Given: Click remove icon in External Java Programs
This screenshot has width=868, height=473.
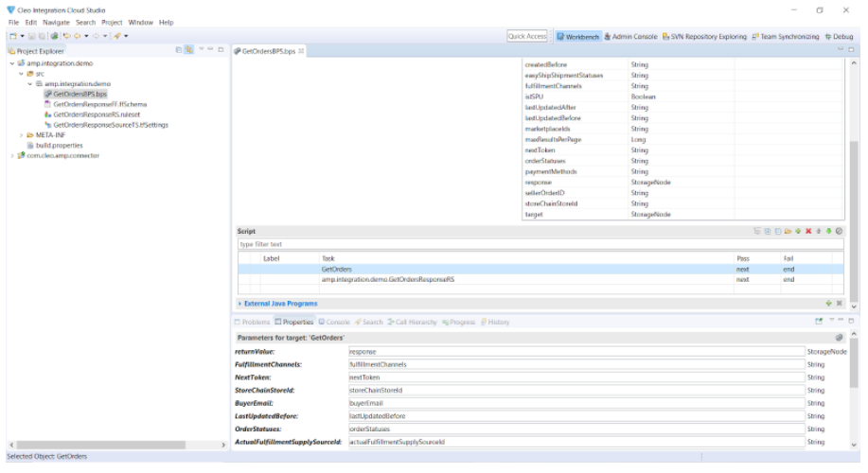Looking at the screenshot, I should [x=840, y=303].
